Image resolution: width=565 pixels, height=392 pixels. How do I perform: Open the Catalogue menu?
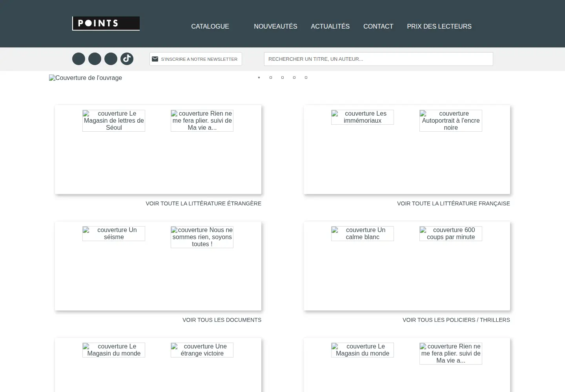(x=210, y=26)
